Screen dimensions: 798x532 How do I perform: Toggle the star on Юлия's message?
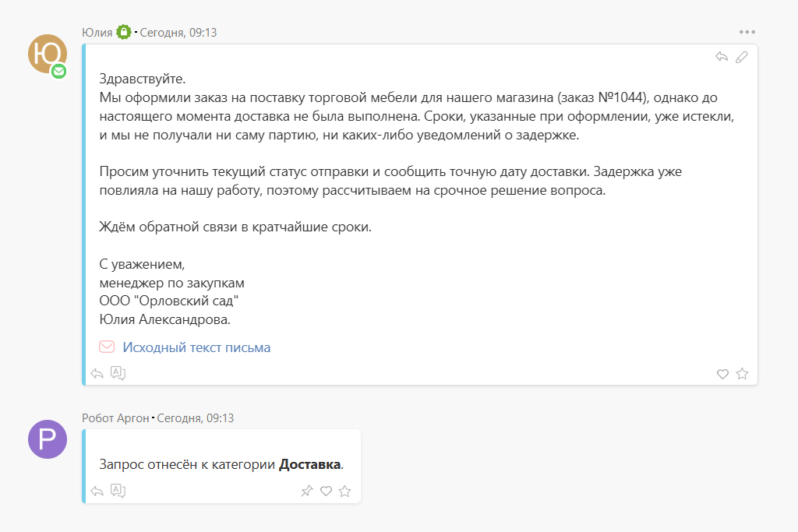[742, 374]
